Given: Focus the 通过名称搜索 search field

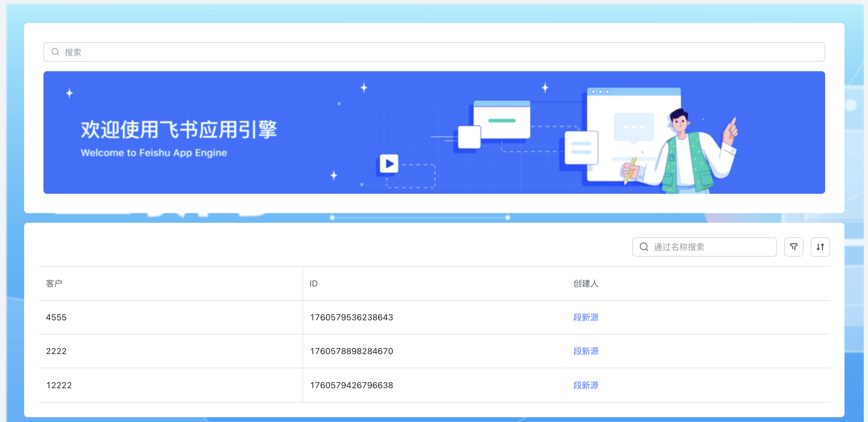Looking at the screenshot, I should (x=704, y=247).
